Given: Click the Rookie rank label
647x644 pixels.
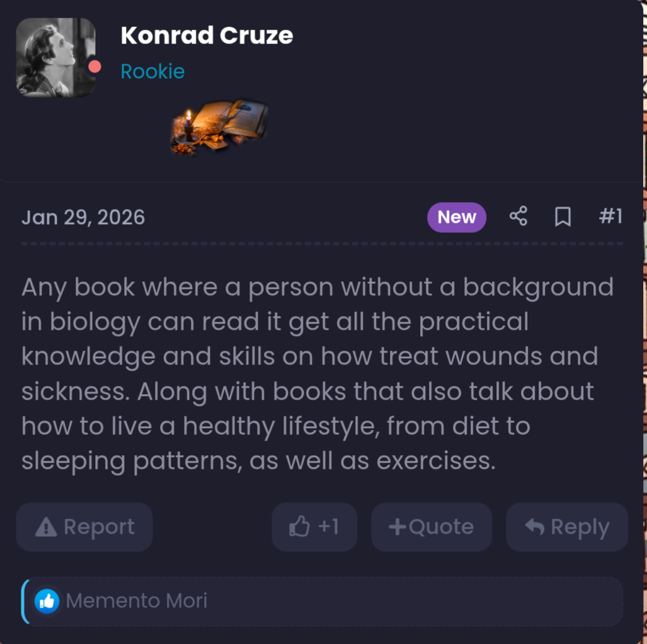Looking at the screenshot, I should point(152,71).
